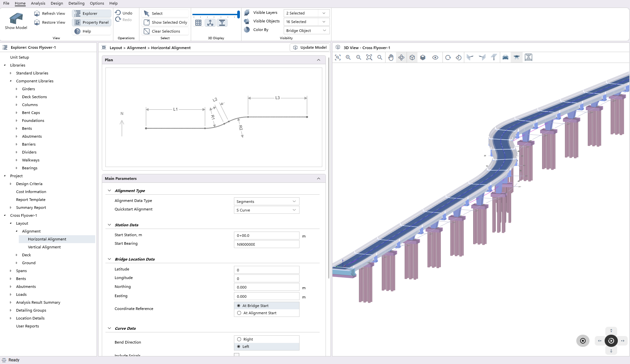Image resolution: width=630 pixels, height=364 pixels.
Task: Open the Analysis menu tab
Action: point(38,3)
